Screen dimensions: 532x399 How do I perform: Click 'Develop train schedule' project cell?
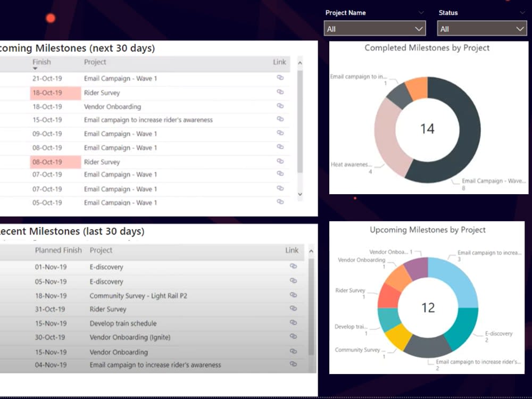click(x=123, y=323)
